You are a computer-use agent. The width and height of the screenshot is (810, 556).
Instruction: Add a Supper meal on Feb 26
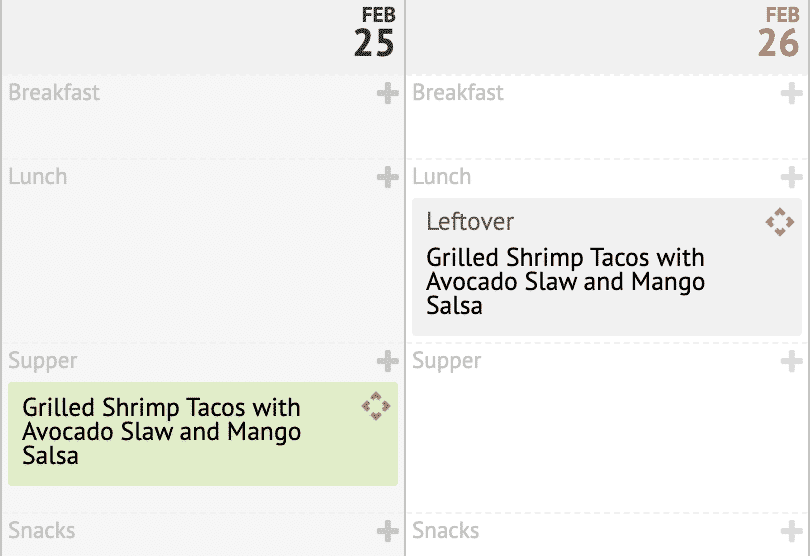pos(791,361)
